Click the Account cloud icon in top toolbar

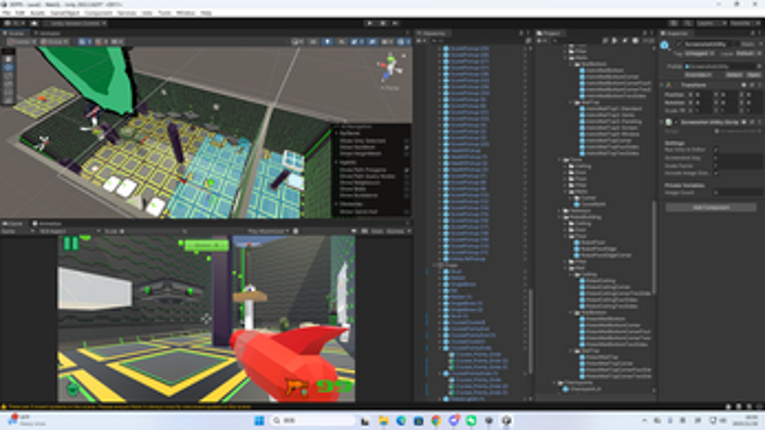pyautogui.click(x=34, y=23)
